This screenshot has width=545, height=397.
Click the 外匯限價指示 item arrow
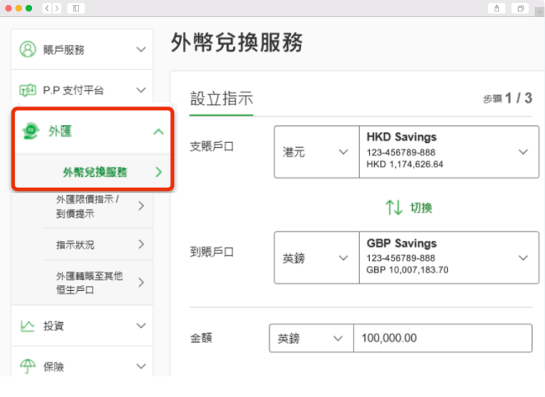(x=141, y=206)
